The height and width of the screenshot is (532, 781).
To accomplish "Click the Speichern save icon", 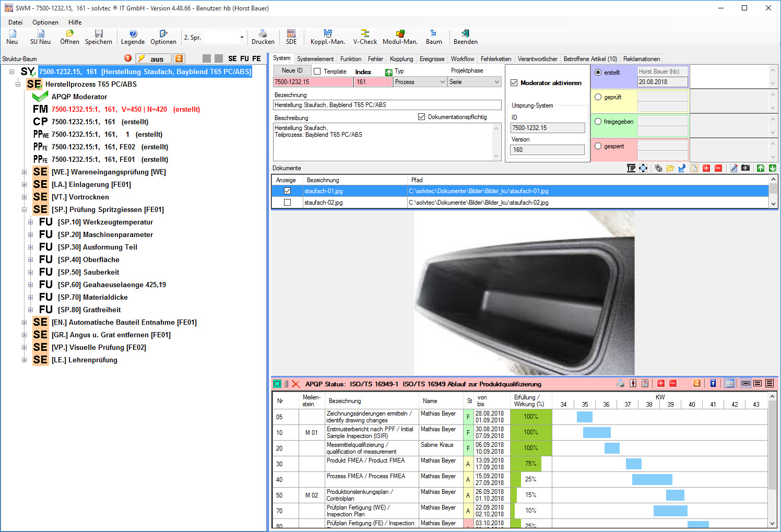I will [x=99, y=33].
